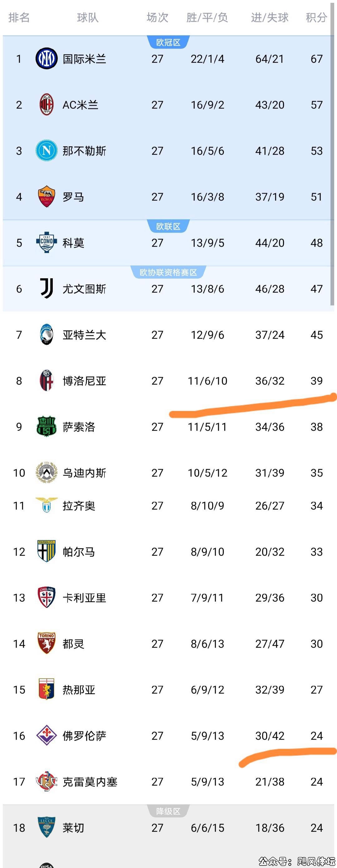Click the Juventus logo

pyautogui.click(x=46, y=289)
